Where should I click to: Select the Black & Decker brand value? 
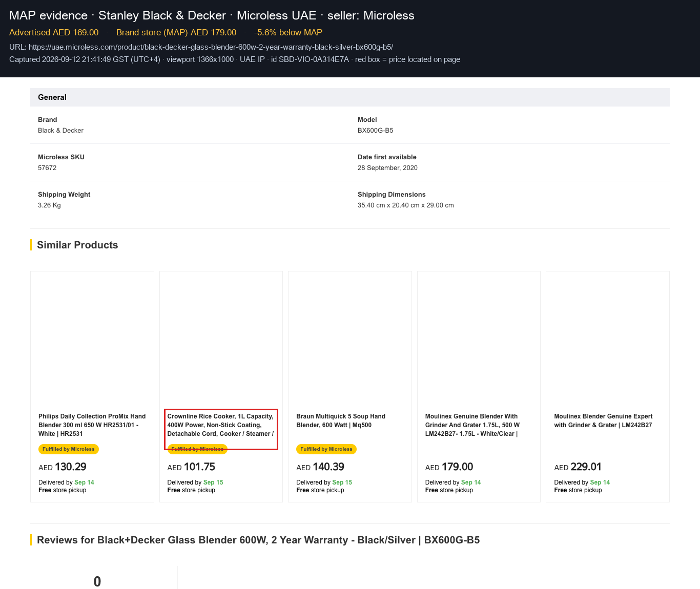click(x=60, y=131)
